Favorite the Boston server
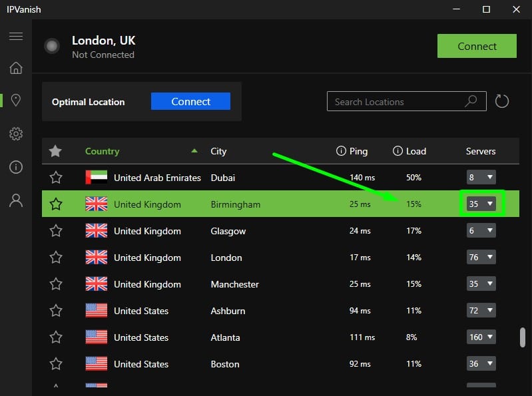Image resolution: width=532 pixels, height=396 pixels. click(x=56, y=364)
